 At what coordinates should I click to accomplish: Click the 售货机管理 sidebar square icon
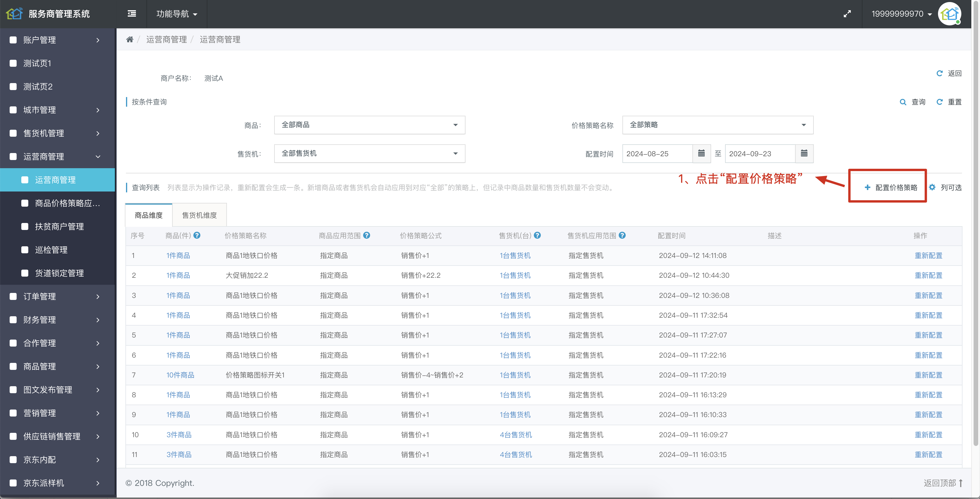coord(13,133)
